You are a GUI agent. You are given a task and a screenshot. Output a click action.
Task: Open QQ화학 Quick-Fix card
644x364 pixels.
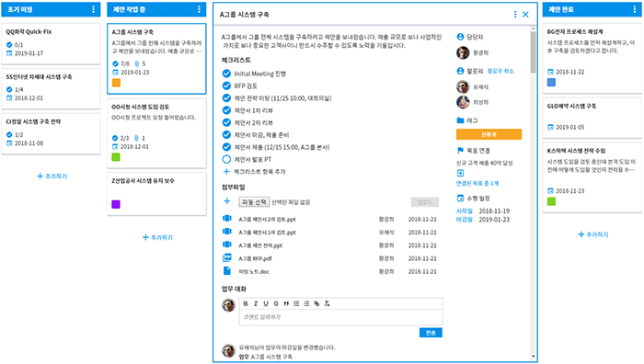[51, 43]
